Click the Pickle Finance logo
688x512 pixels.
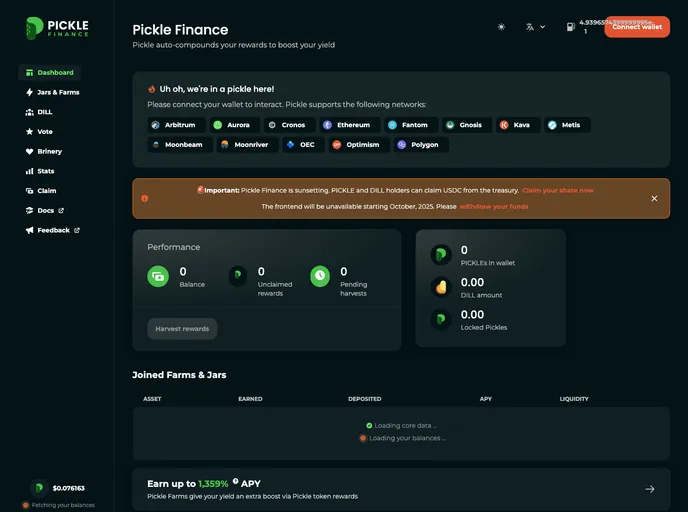pyautogui.click(x=57, y=28)
